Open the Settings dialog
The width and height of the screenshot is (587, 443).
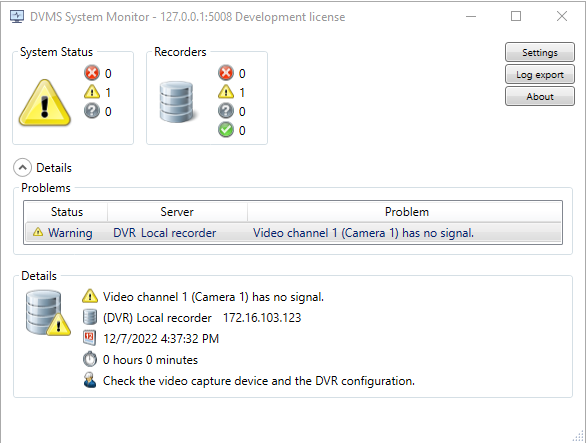pyautogui.click(x=539, y=52)
